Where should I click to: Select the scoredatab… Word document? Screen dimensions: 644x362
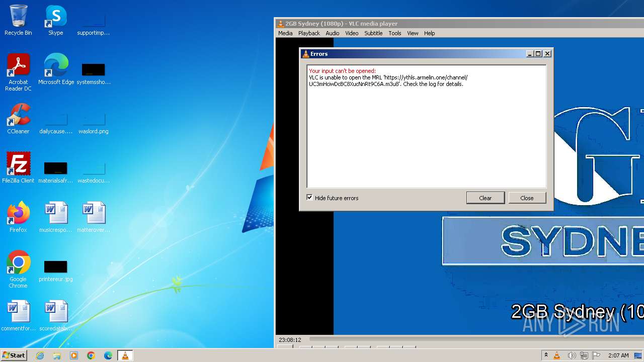tap(55, 316)
